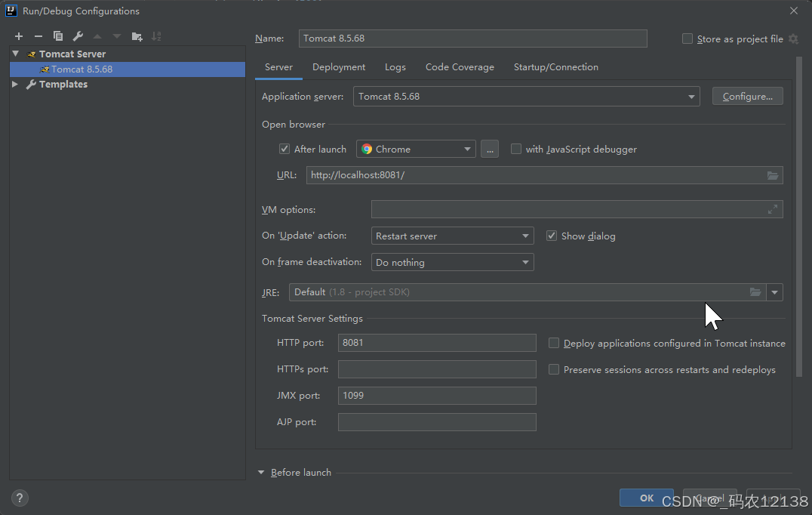Create new folder icon in toolbar
The height and width of the screenshot is (515, 812).
click(137, 36)
